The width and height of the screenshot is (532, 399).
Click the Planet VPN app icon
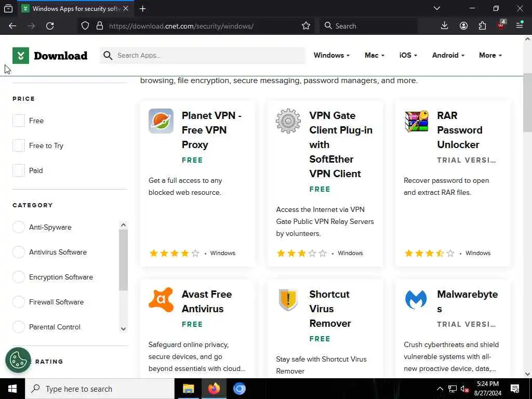pyautogui.click(x=161, y=121)
